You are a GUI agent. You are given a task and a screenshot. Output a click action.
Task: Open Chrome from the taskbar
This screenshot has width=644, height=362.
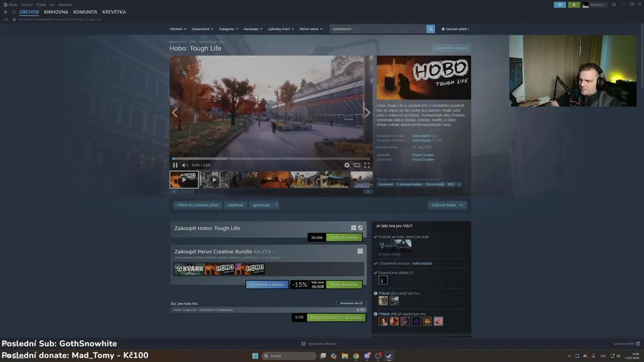point(356,356)
